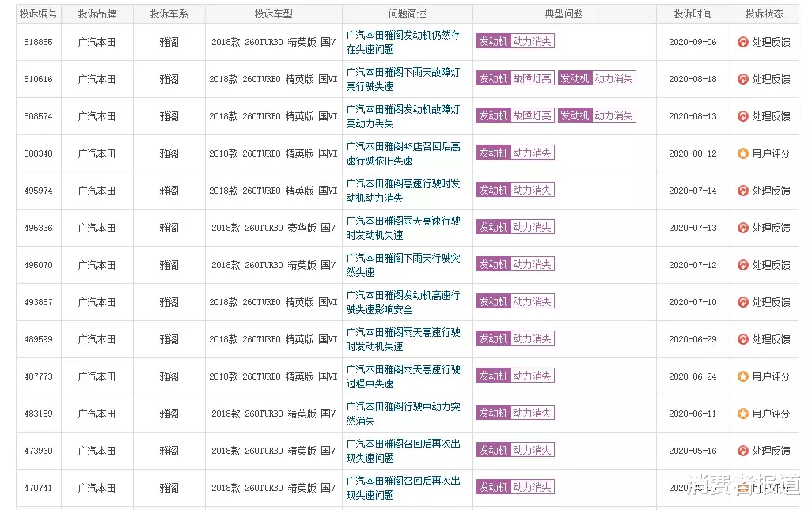The height and width of the screenshot is (510, 812).
Task: Click star icon for complaint 483159
Action: click(742, 414)
